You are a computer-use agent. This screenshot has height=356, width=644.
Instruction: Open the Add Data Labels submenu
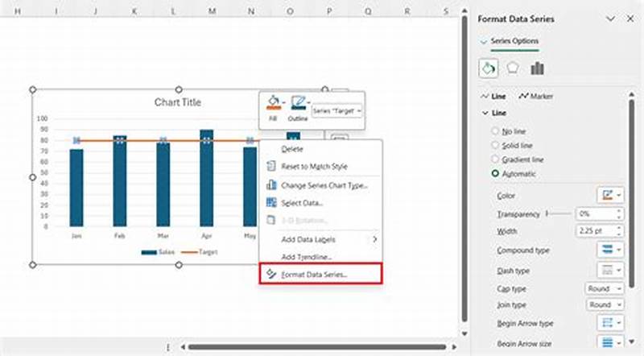click(320, 239)
